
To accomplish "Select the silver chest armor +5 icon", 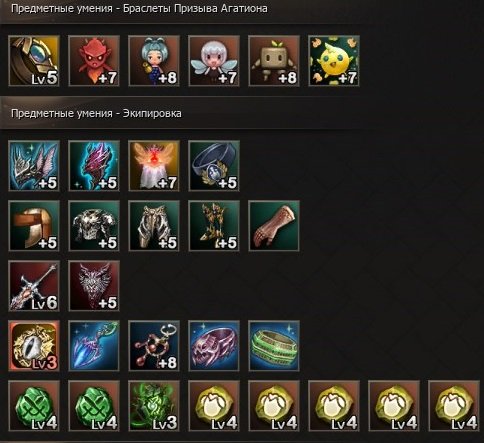I will coord(94,226).
